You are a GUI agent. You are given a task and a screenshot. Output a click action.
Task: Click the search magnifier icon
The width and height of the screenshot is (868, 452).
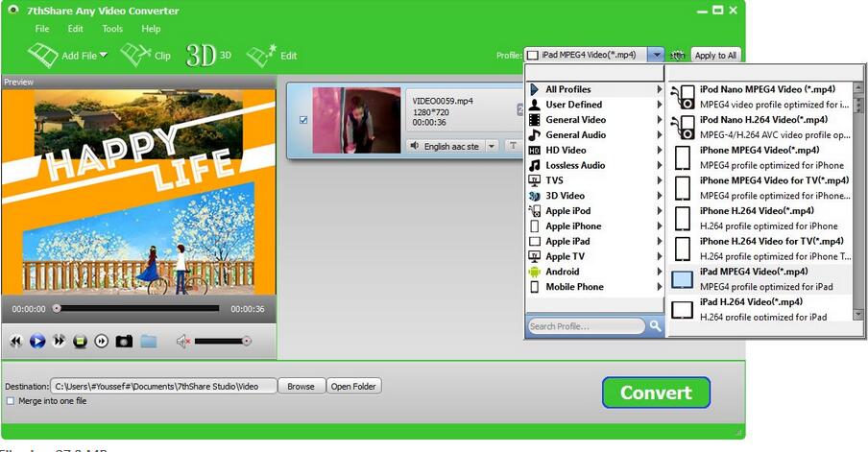[655, 326]
